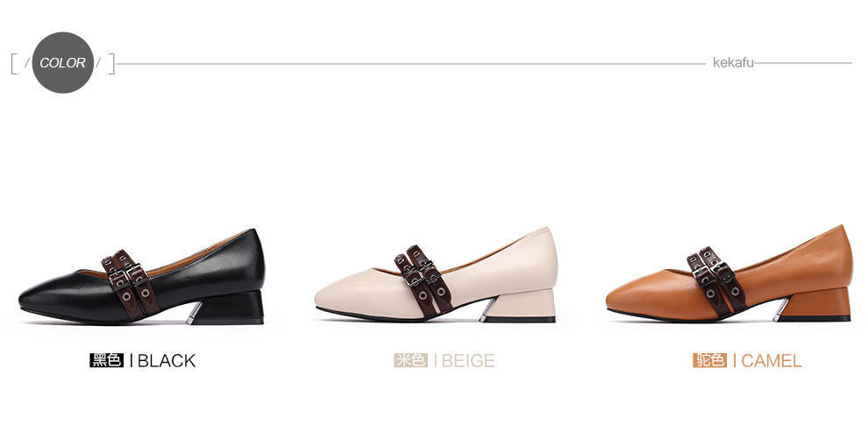Click the buckle straps on camel shoe
The image size is (868, 425).
(x=717, y=281)
